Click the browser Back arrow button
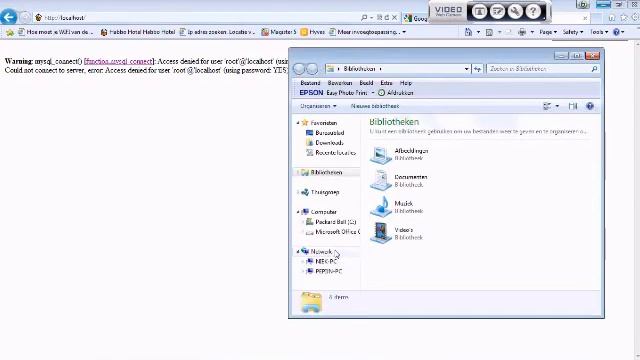This screenshot has height=360, width=640. 9,17
